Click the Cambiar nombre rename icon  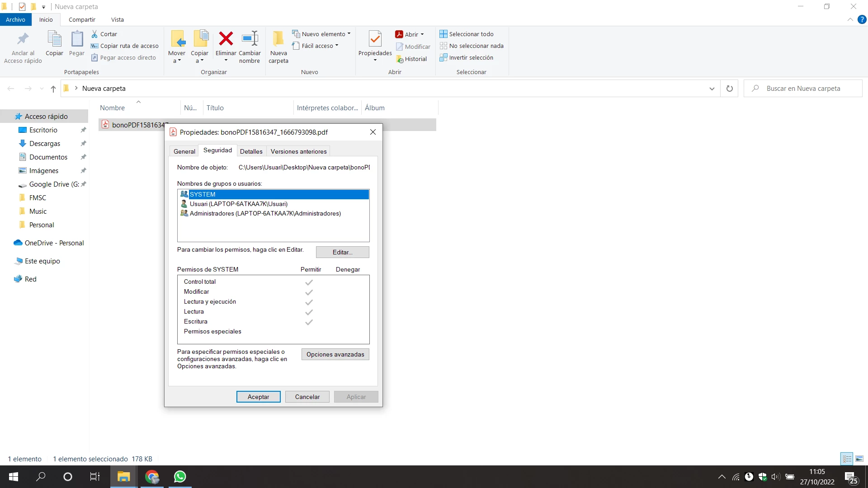point(250,39)
